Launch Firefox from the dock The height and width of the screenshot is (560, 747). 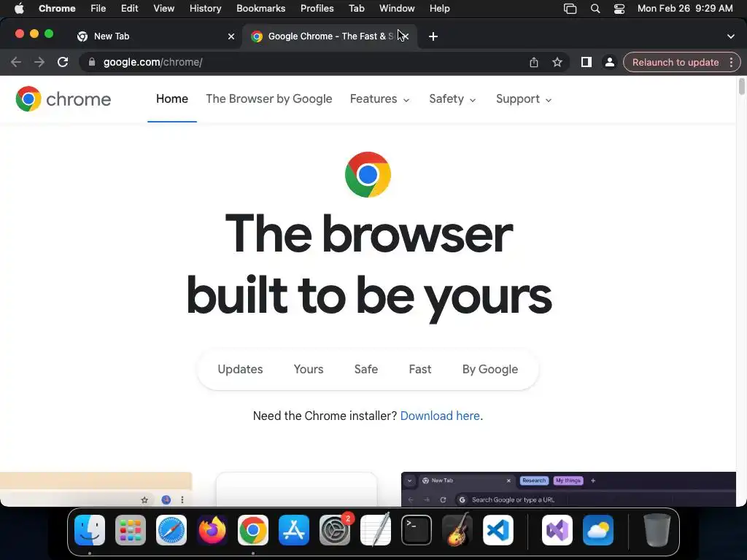coord(212,530)
